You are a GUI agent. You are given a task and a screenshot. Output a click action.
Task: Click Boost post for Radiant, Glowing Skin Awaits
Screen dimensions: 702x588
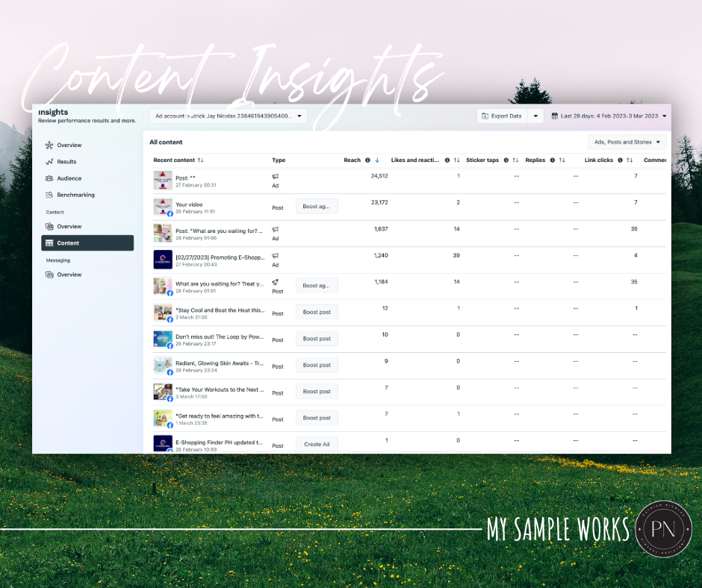[317, 365]
